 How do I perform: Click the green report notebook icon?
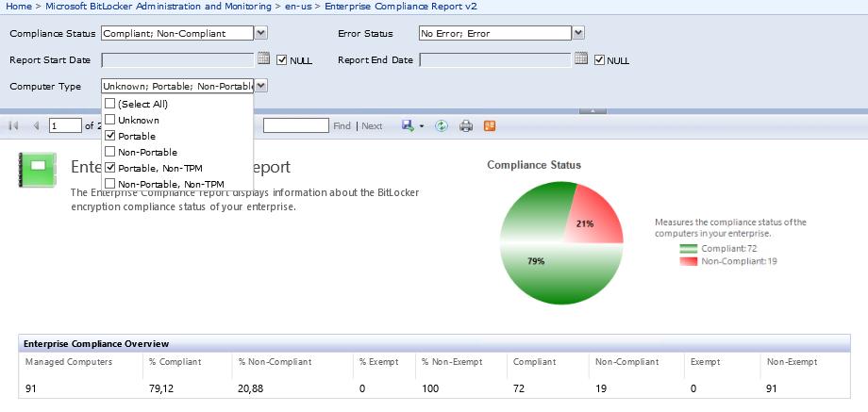coord(37,169)
